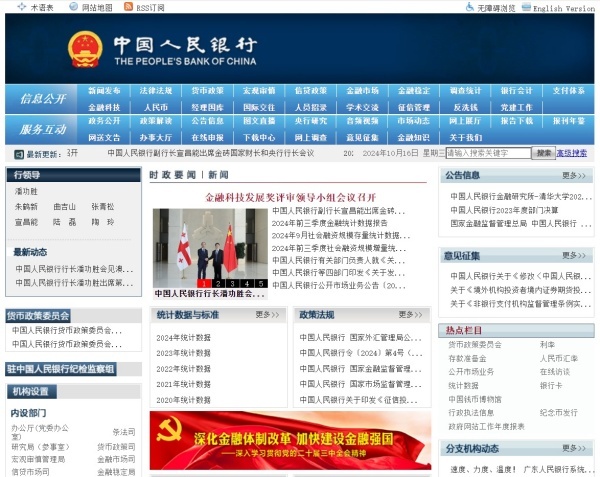600x477 pixels.
Task: Select slide number 3 in carousel
Action: pos(233,283)
